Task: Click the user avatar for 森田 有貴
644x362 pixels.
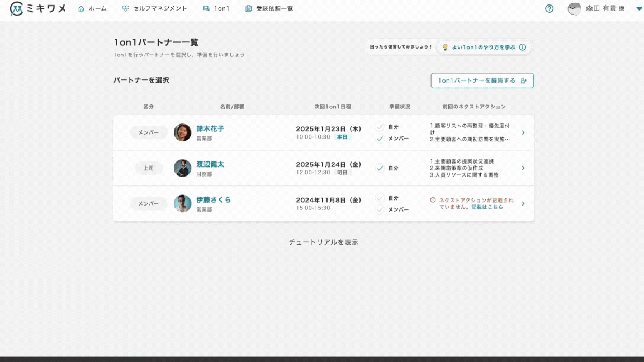Action: (574, 9)
